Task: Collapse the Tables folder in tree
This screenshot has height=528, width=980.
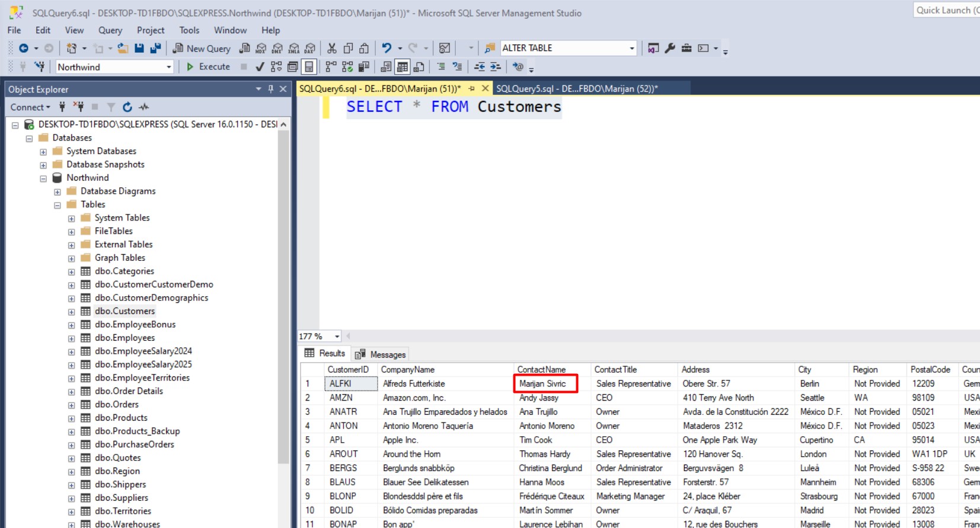Action: tap(58, 205)
